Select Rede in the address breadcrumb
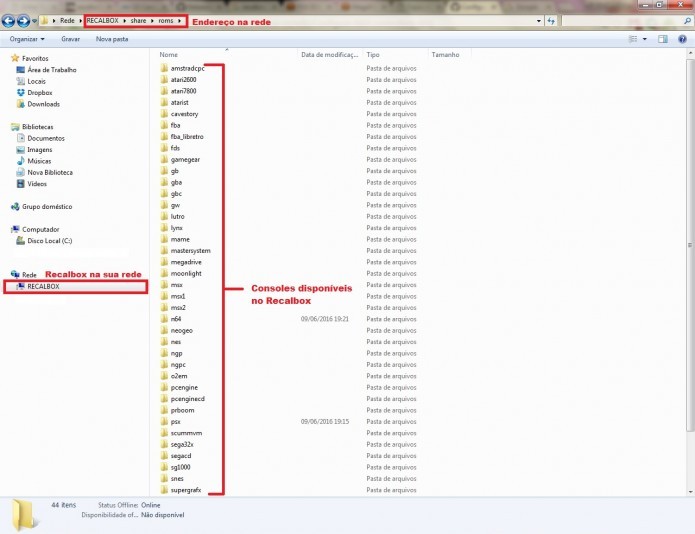The width and height of the screenshot is (695, 534). click(67, 21)
